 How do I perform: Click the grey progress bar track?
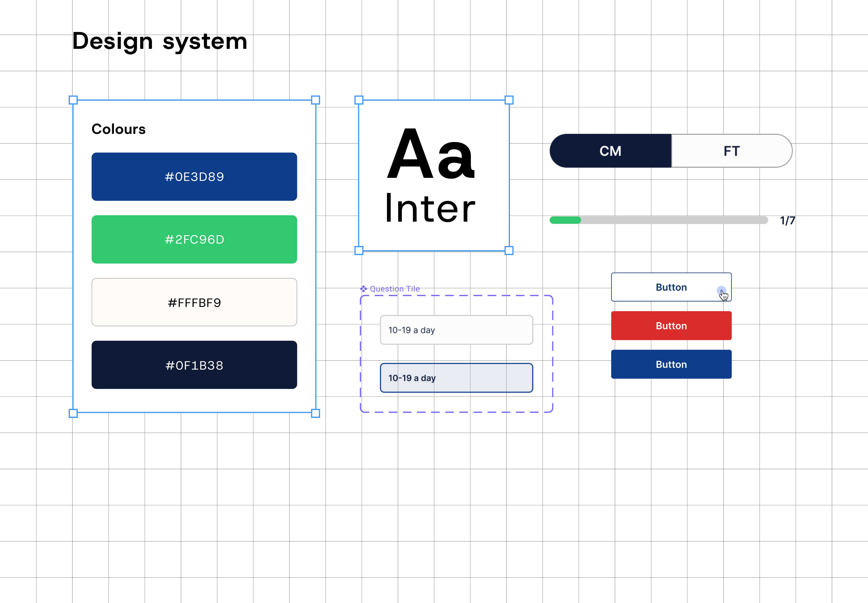tap(674, 220)
